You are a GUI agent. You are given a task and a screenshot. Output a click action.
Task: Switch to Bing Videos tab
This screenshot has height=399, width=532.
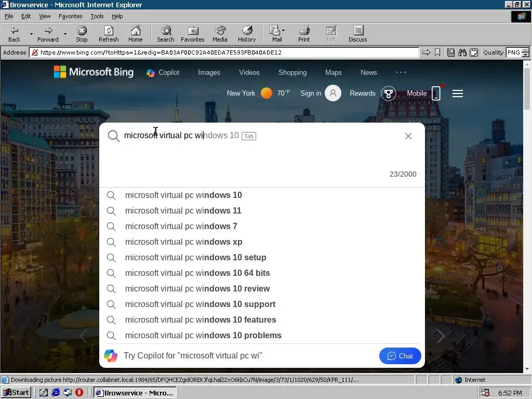tap(249, 73)
